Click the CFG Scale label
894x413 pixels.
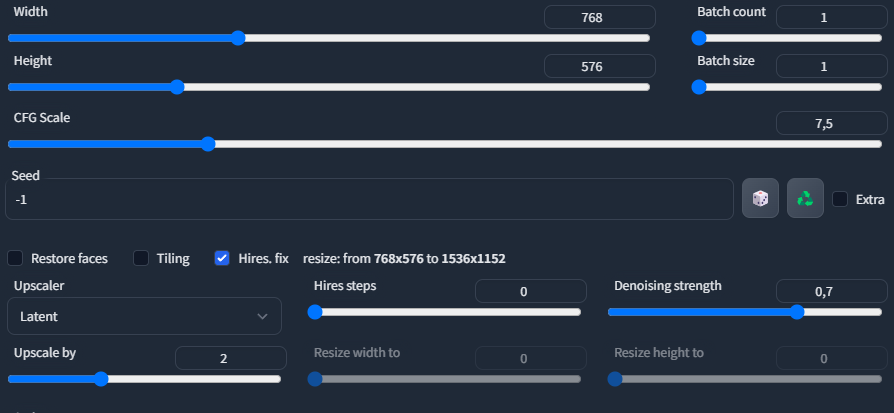42,118
